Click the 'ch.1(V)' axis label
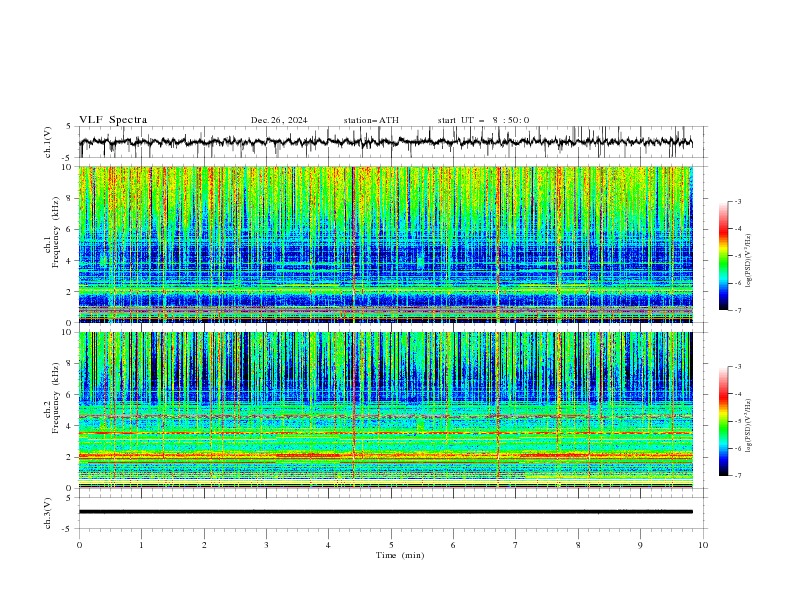 click(48, 142)
